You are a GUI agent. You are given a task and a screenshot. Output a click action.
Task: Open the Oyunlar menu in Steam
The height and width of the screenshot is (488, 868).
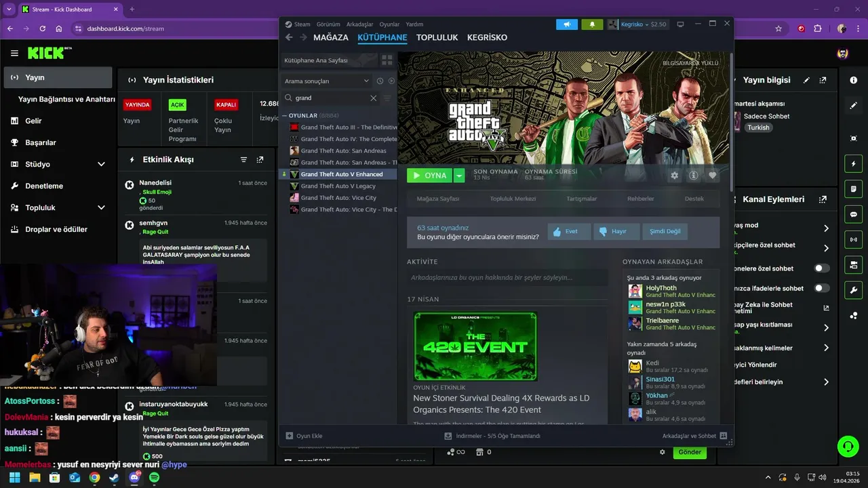tap(389, 24)
